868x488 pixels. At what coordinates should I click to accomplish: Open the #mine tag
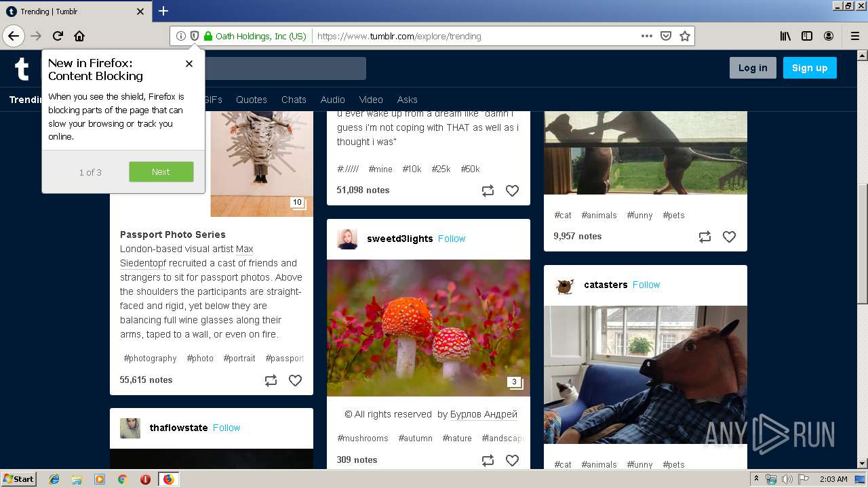coord(380,169)
